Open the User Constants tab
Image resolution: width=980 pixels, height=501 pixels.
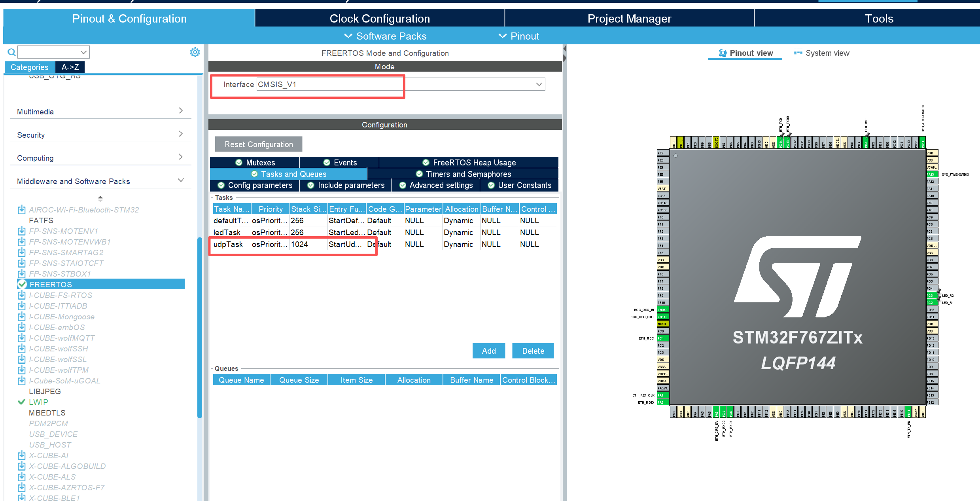point(519,185)
